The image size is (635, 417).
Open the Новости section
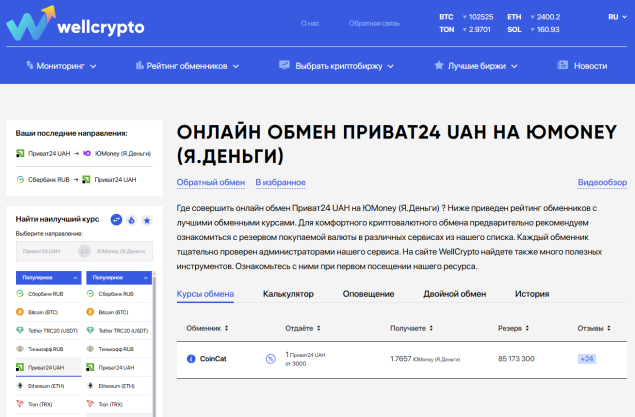click(582, 66)
